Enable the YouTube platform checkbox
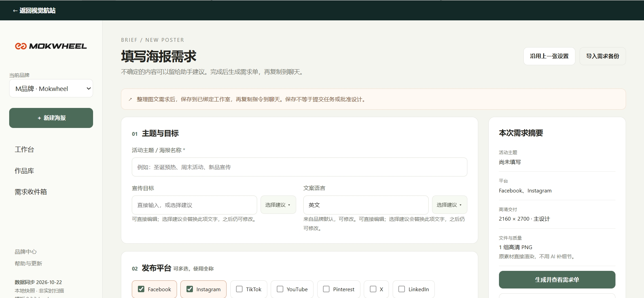The width and height of the screenshot is (644, 298). point(280,289)
